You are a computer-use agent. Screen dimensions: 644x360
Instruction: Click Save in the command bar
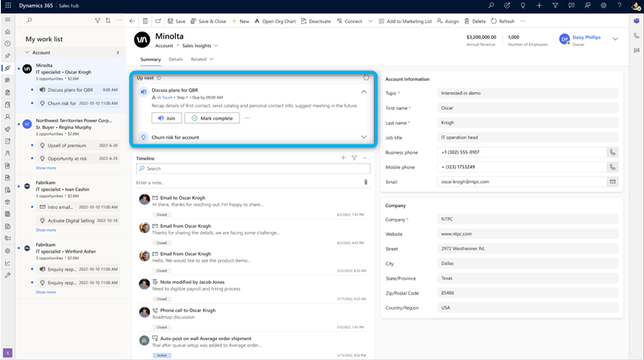coord(176,21)
